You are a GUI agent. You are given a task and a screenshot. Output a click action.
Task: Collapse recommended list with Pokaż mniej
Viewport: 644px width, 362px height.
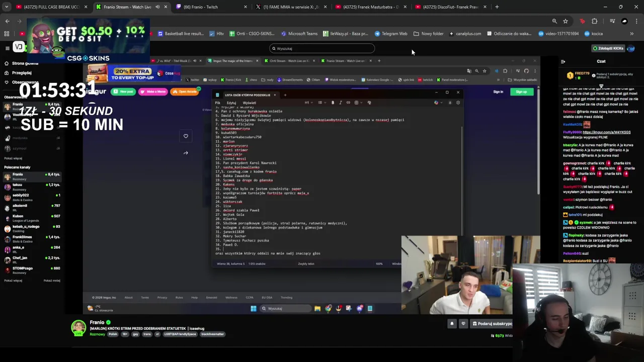click(x=52, y=281)
